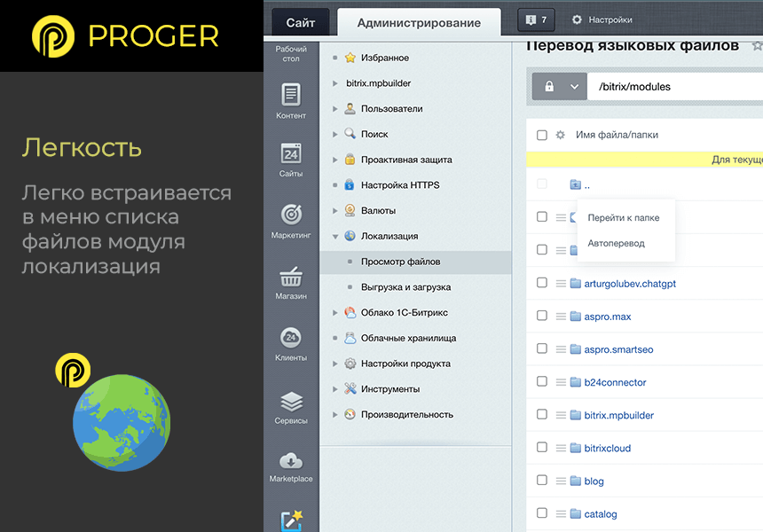This screenshot has height=532, width=763.
Task: Click the Маркетинг target icon
Action: [291, 215]
